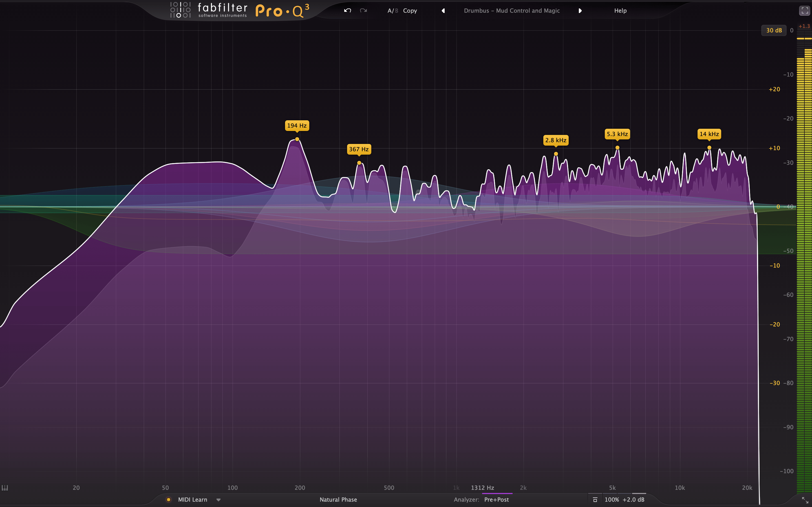Click the Copy button

[x=410, y=10]
